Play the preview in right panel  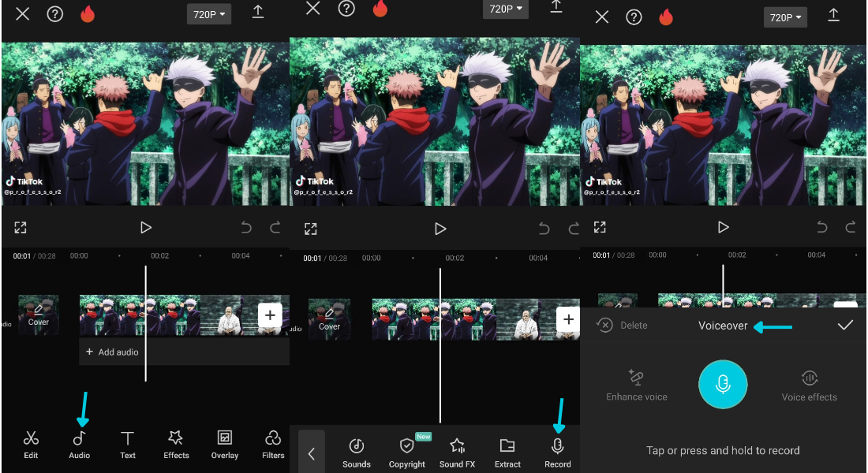pos(723,227)
